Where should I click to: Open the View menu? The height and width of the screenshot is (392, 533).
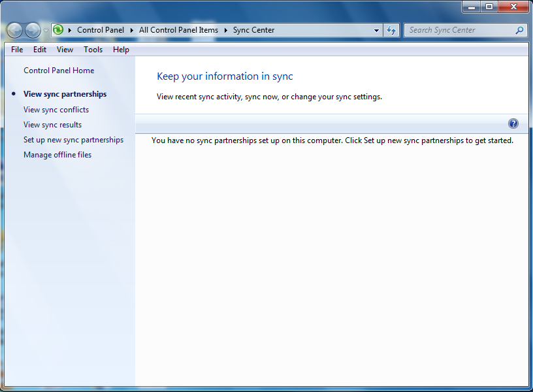tap(65, 50)
